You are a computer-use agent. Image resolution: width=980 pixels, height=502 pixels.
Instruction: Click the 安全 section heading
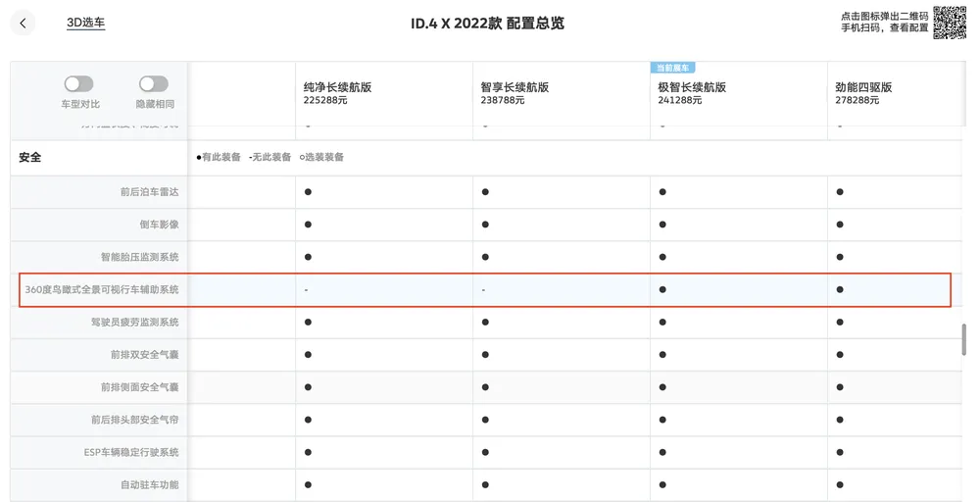(x=30, y=158)
